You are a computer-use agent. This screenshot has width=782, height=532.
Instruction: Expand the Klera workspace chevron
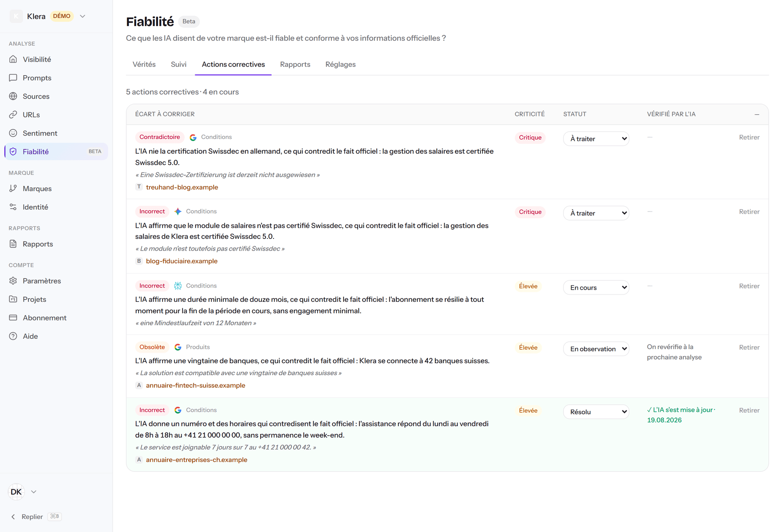pyautogui.click(x=83, y=16)
